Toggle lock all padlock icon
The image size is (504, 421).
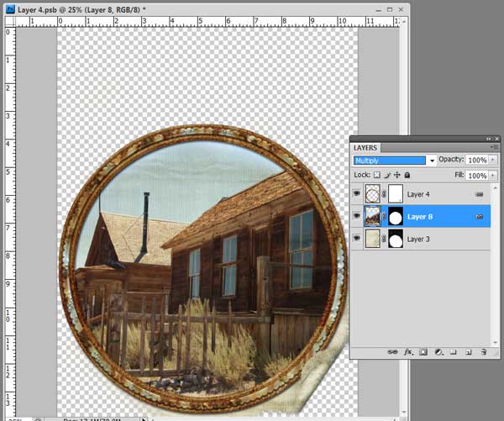point(407,176)
